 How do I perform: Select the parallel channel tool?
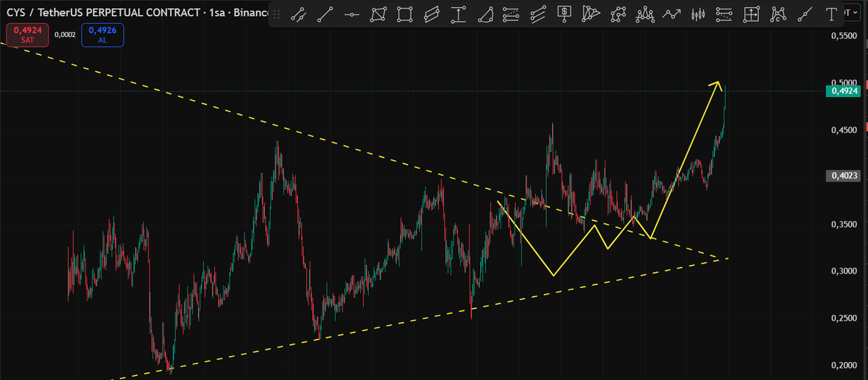432,14
